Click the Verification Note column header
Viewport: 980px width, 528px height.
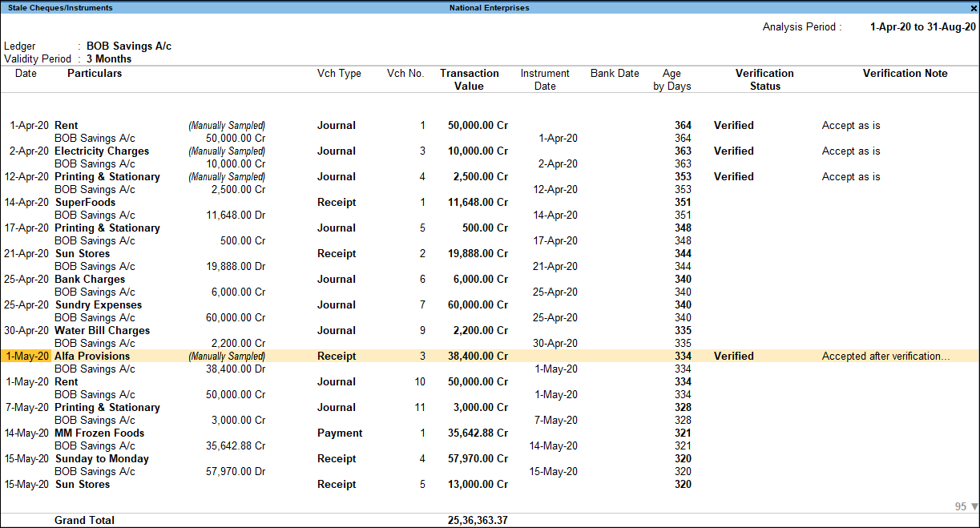tap(905, 74)
